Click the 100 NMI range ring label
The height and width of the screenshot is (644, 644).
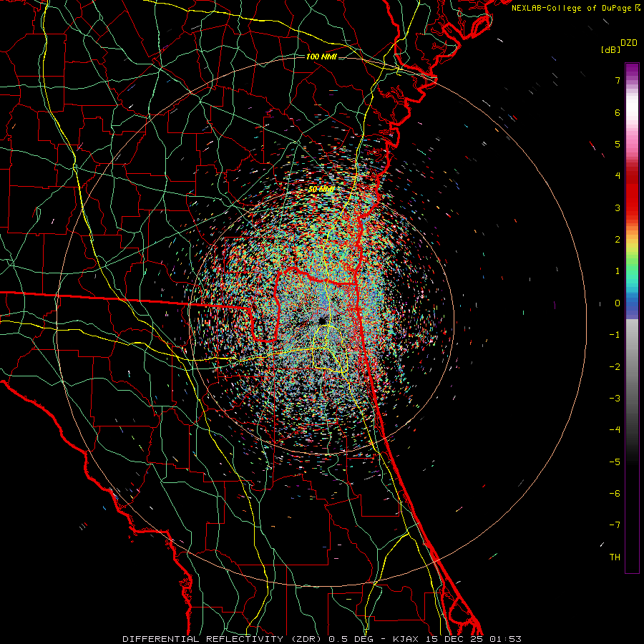coord(321,57)
